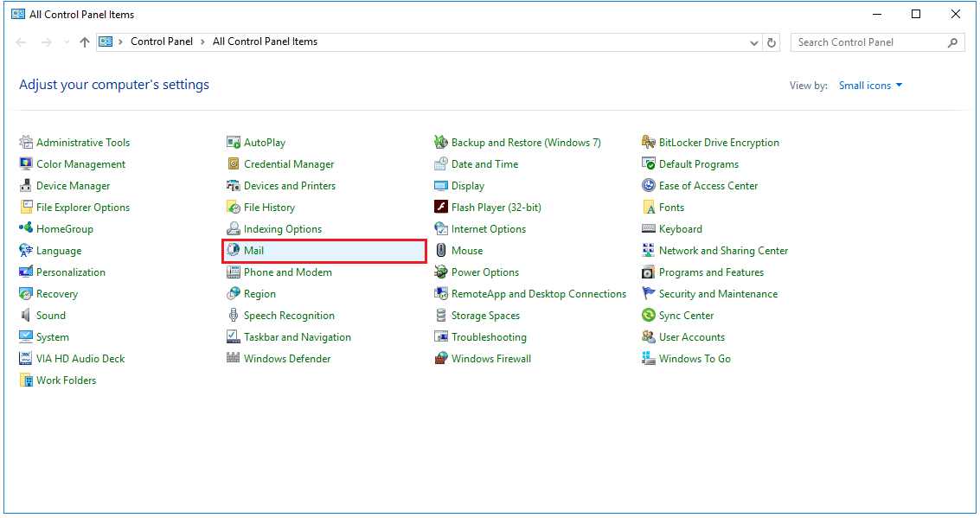Open the User Accounts link
The width and height of the screenshot is (980, 518).
pyautogui.click(x=691, y=337)
